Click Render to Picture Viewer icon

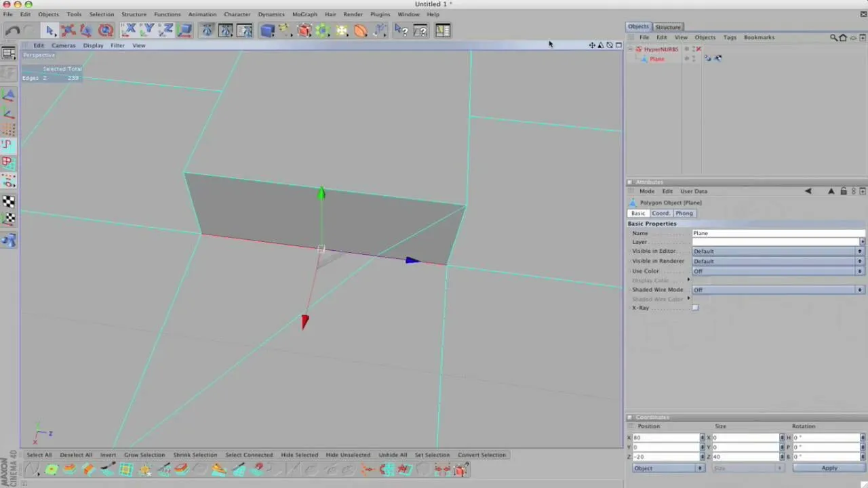[226, 30]
